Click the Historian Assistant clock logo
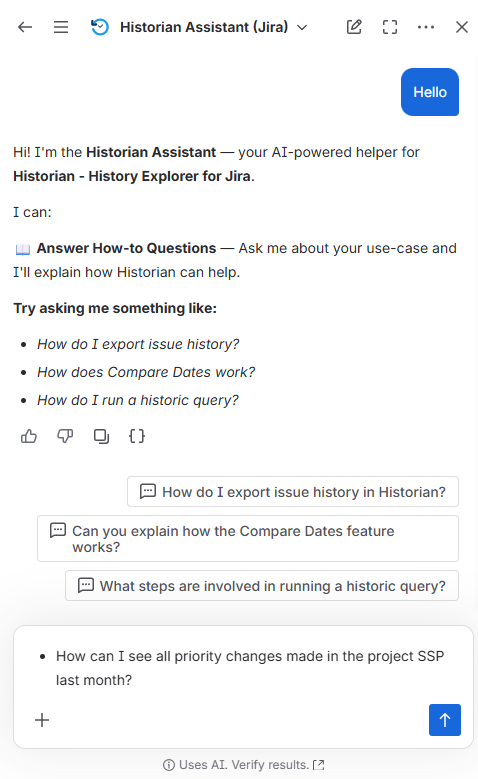Viewport: 478px width, 779px height. click(99, 27)
